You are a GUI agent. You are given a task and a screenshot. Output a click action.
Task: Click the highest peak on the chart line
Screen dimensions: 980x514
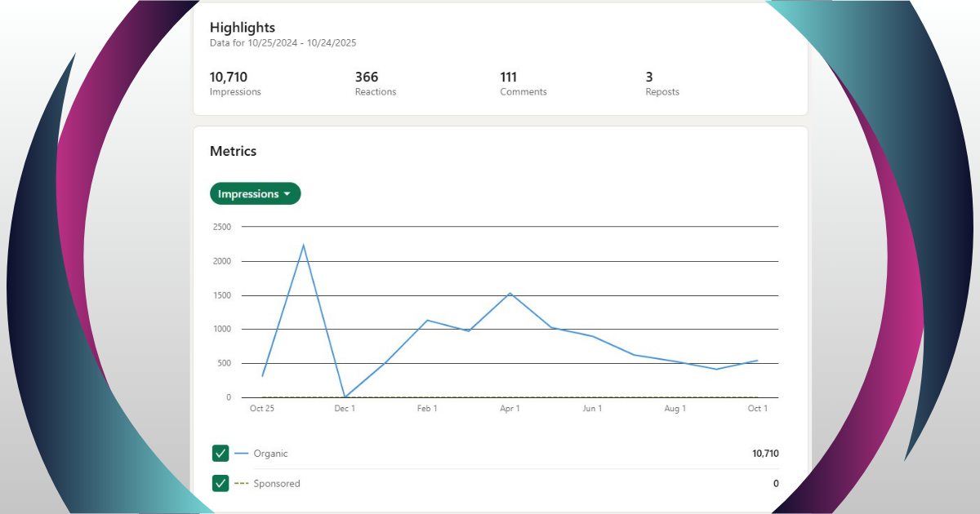coord(304,245)
